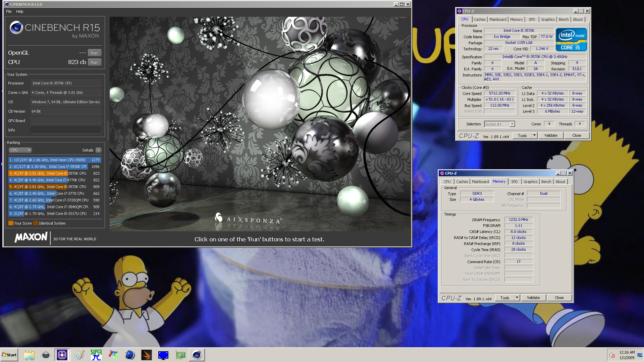Run the CPU benchmark
This screenshot has height=362, width=644.
pos(94,62)
